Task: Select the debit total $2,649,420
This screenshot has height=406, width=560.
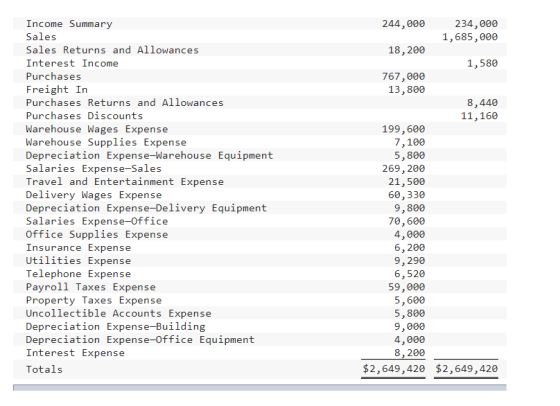Action: [x=394, y=369]
